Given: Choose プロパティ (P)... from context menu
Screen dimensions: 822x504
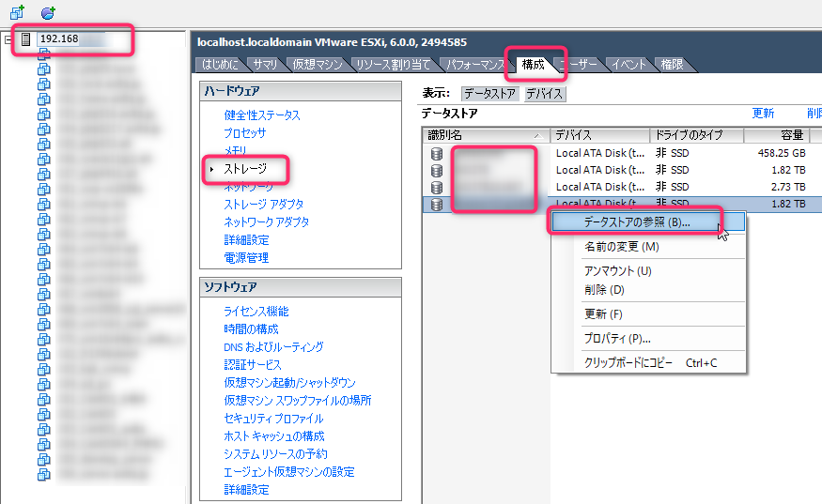Looking at the screenshot, I should coord(648,339).
